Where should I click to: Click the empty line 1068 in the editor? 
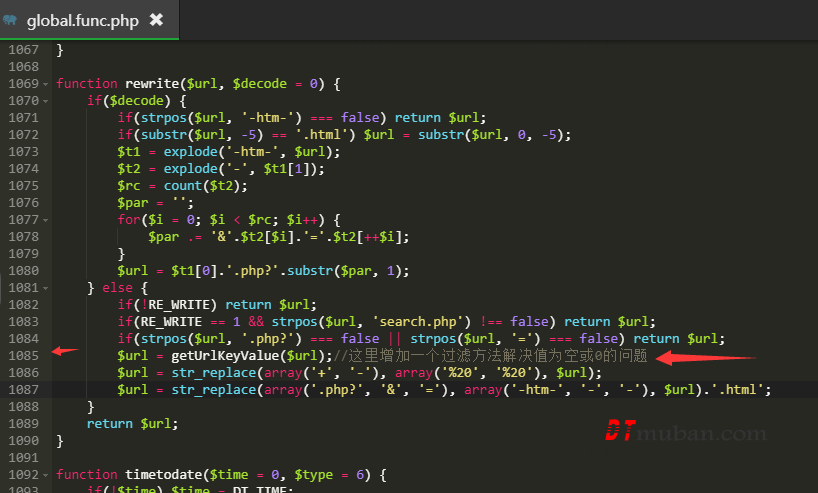coord(300,67)
